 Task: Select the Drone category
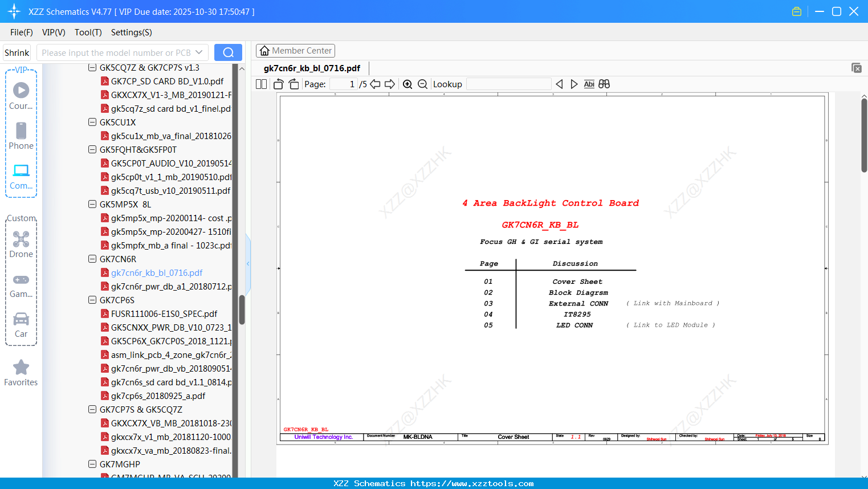click(21, 244)
